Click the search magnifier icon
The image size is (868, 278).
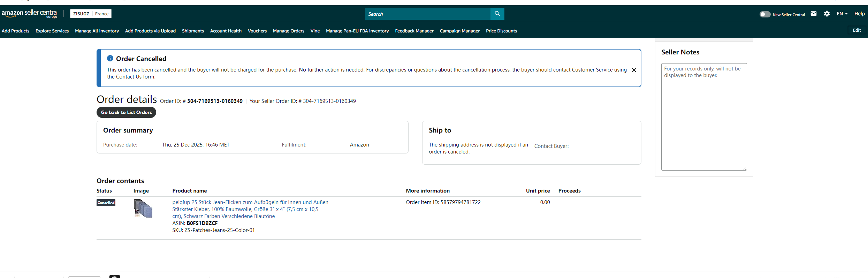[497, 14]
